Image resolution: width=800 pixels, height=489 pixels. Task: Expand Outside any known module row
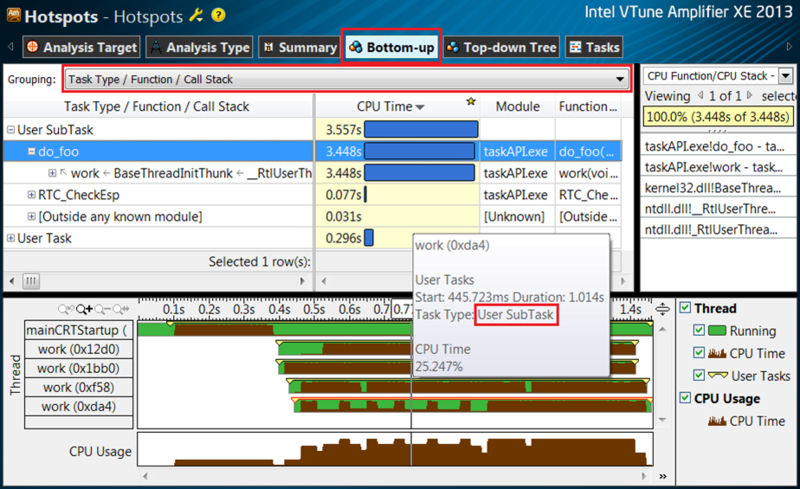[32, 216]
